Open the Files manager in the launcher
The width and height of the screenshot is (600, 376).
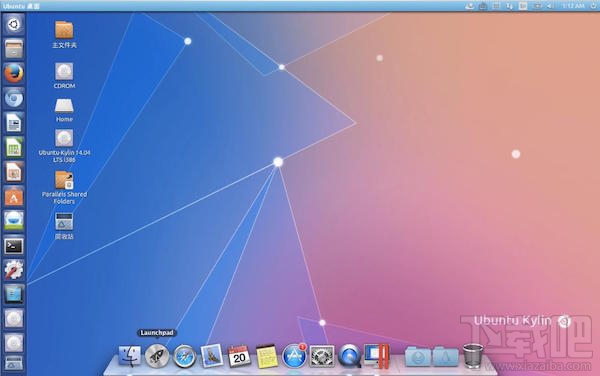[x=14, y=49]
